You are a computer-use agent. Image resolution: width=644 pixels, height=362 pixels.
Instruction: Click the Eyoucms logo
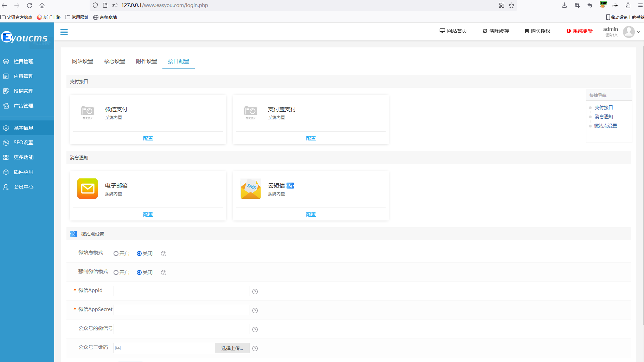coord(25,37)
